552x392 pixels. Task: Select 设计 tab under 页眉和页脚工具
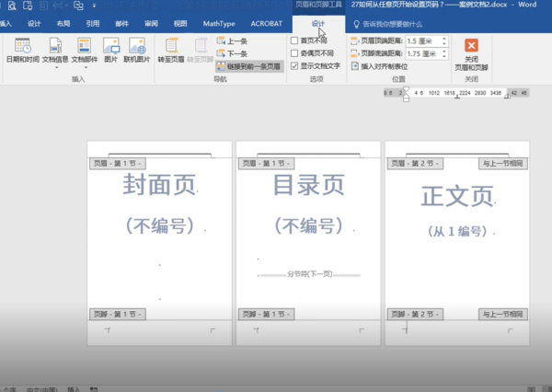(x=318, y=24)
